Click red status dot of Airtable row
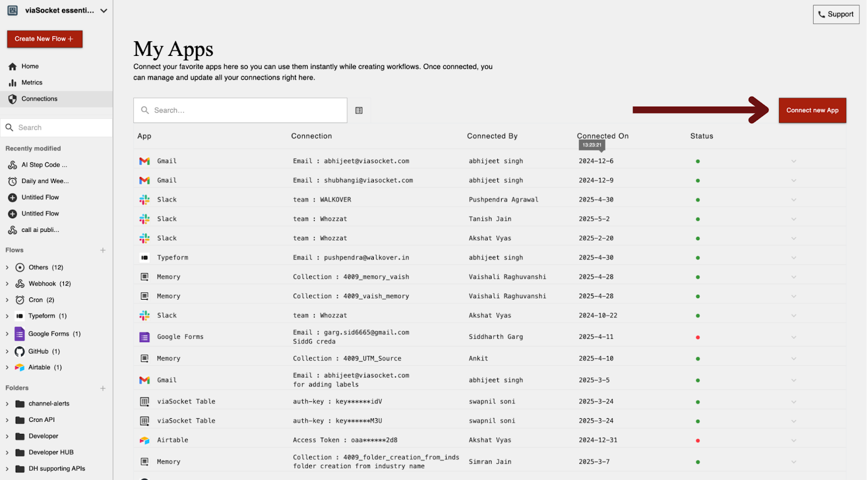This screenshot has height=480, width=868. [x=698, y=440]
